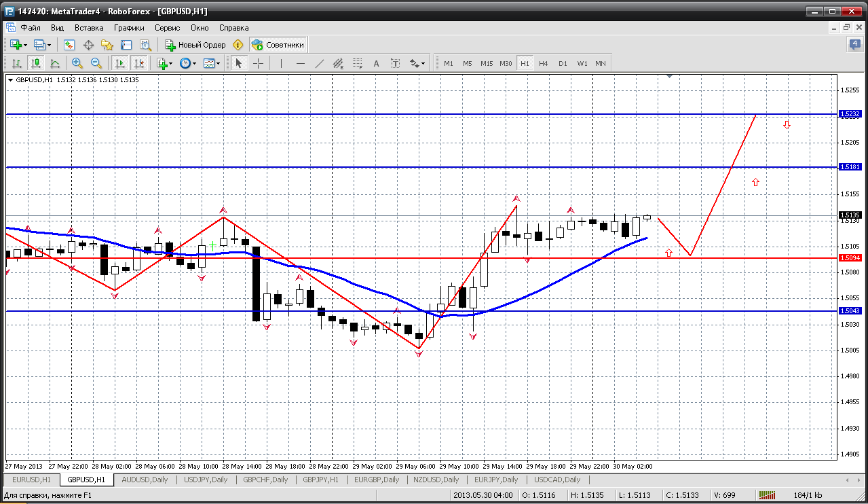The width and height of the screenshot is (868, 504).
Task: Switch to NZDUSD,Daily chart tab
Action: [x=438, y=480]
